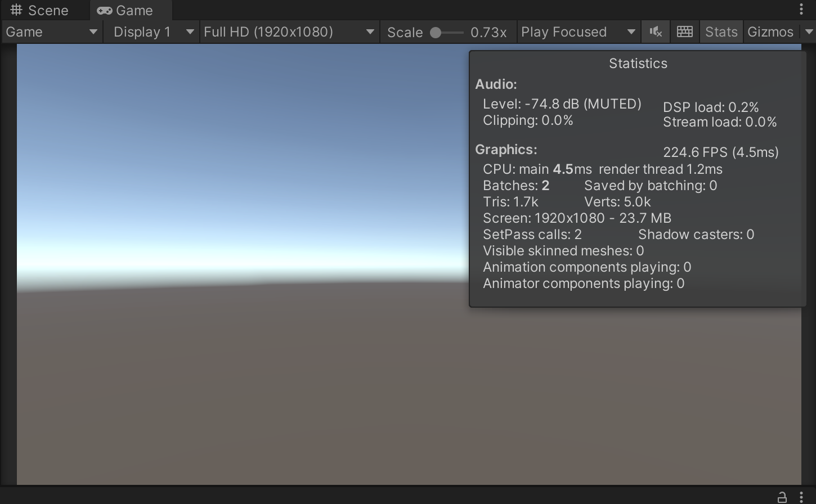The width and height of the screenshot is (816, 504).
Task: Toggle the keyboard shortcuts icon
Action: coord(684,32)
